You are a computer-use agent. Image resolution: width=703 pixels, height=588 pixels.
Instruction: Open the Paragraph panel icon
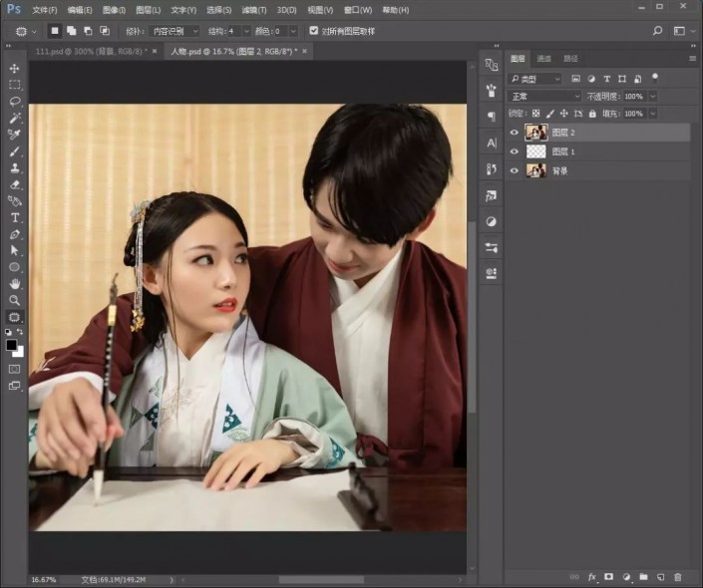[492, 117]
